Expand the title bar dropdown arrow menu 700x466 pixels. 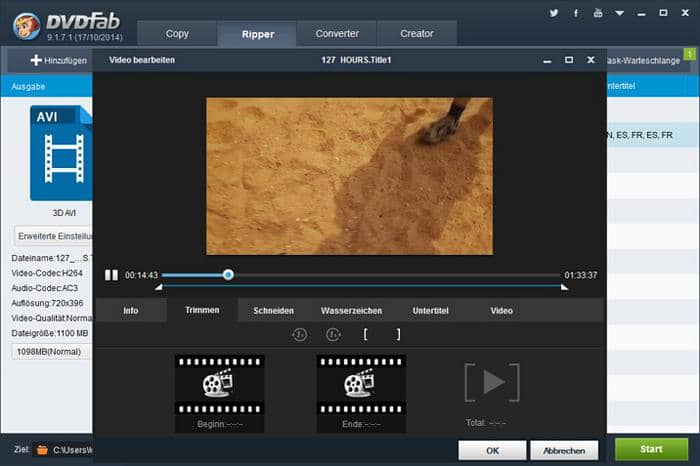[x=620, y=13]
